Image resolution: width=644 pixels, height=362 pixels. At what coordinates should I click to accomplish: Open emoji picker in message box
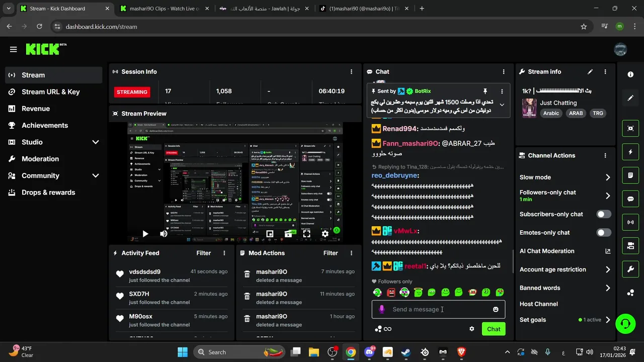(496, 309)
